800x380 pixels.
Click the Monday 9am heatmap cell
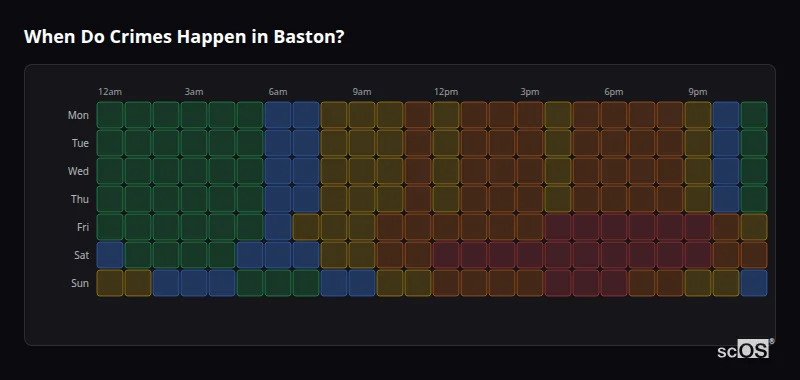pos(362,115)
